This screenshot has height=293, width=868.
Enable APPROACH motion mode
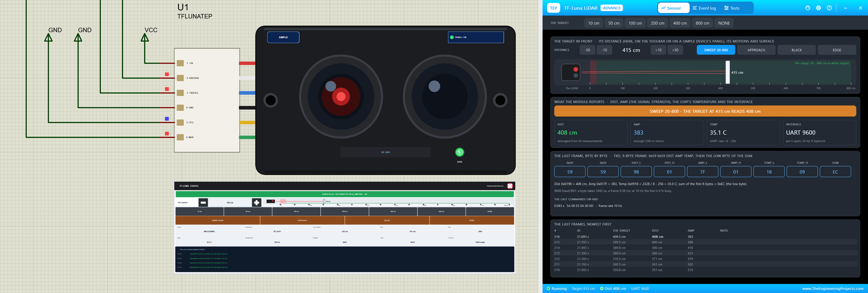pos(756,50)
